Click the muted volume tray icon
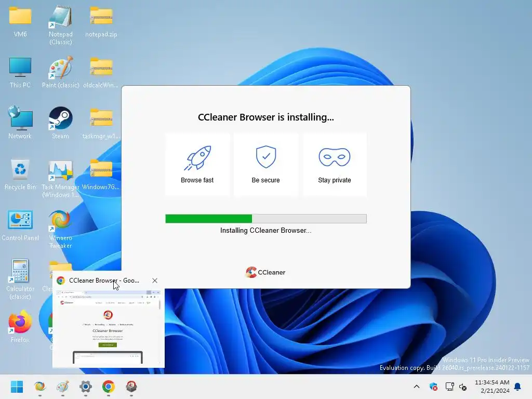 [463, 387]
